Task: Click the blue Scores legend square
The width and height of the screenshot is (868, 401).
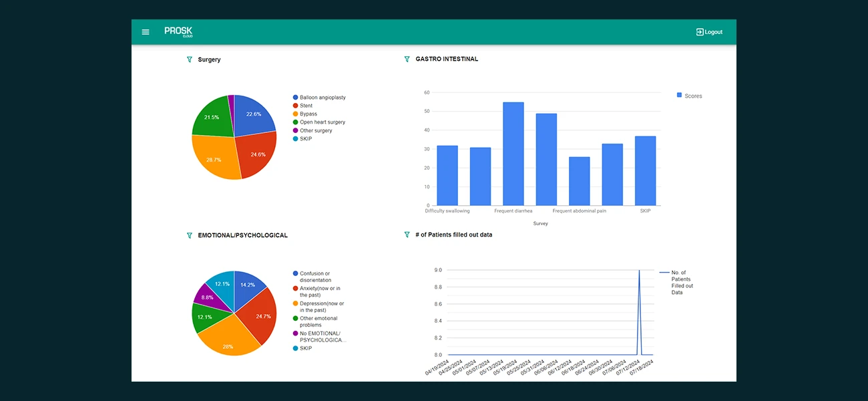Action: pos(680,96)
